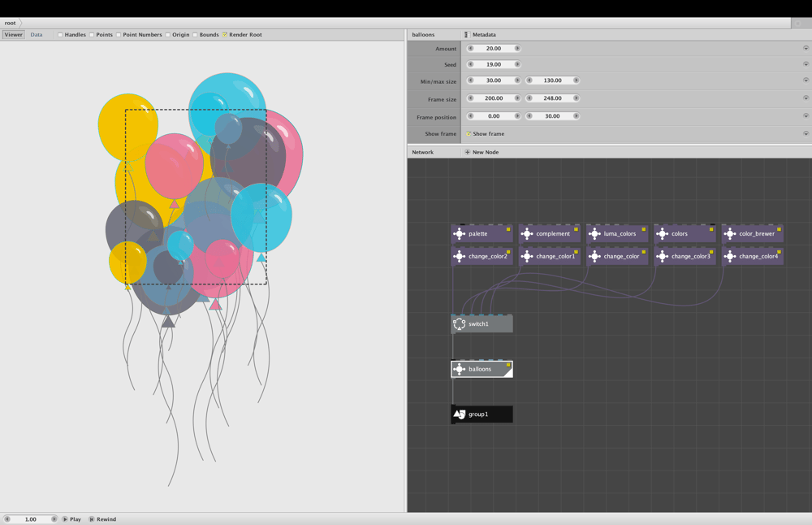
Task: Open the Seed parameter options menu
Action: tap(806, 64)
